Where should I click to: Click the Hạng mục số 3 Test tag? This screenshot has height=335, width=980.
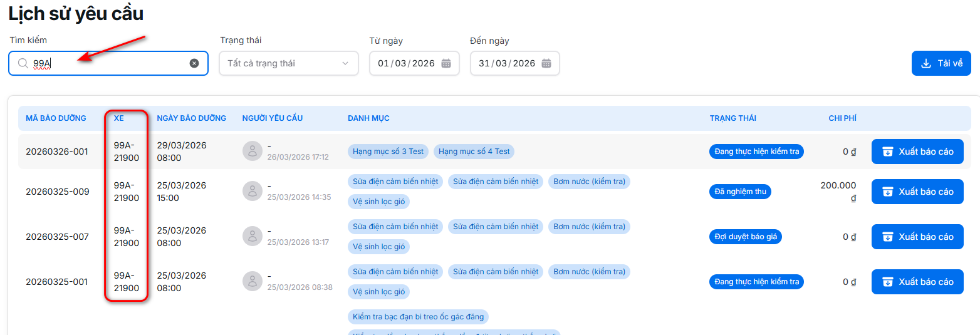tap(388, 152)
